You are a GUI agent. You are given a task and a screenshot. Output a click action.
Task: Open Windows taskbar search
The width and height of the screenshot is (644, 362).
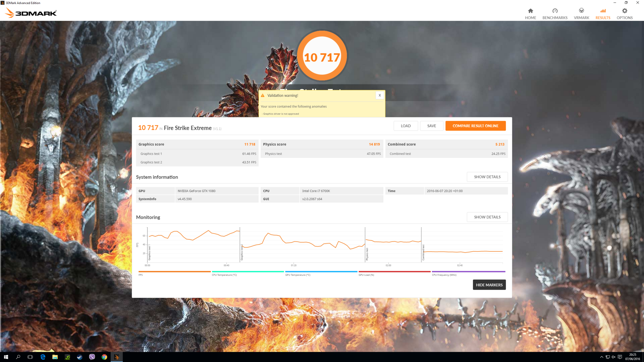click(x=18, y=357)
